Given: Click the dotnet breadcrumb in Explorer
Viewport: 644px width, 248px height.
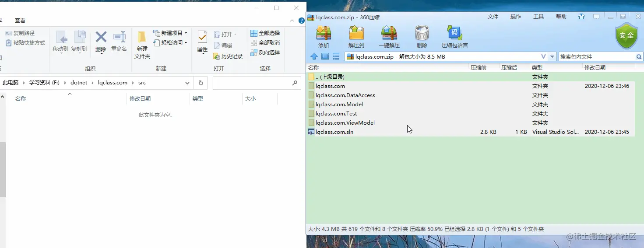Looking at the screenshot, I should (79, 83).
